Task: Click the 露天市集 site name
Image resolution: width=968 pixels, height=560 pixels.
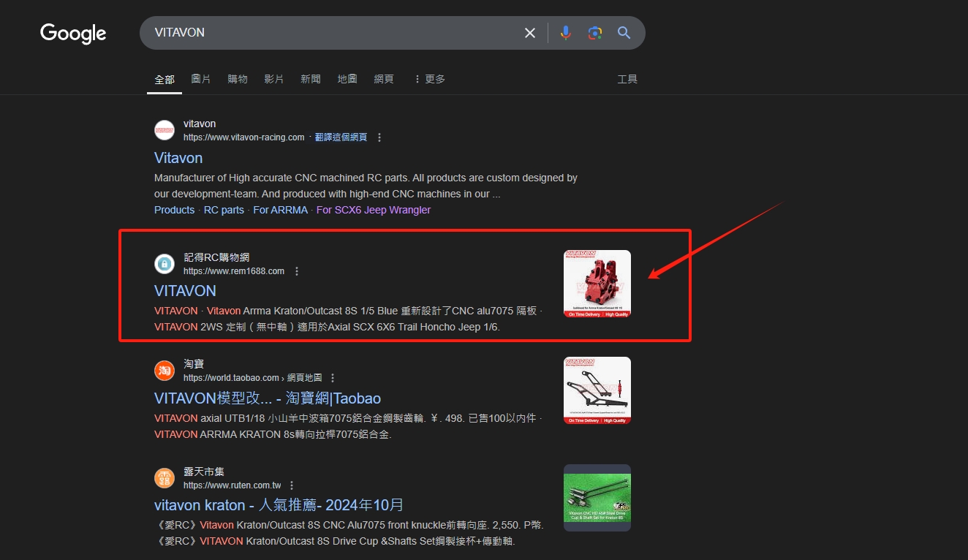Action: point(204,472)
